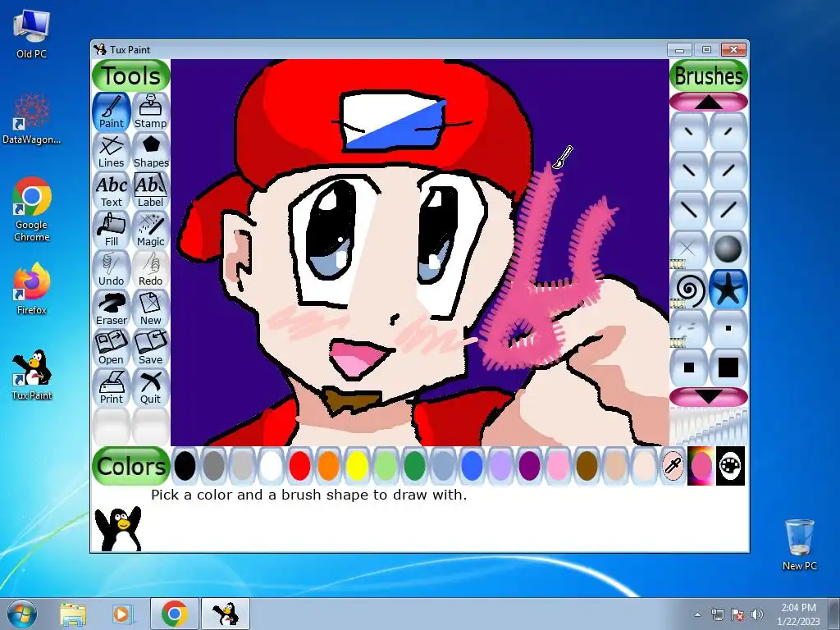Select the star-shaped brush
840x630 pixels.
728,289
